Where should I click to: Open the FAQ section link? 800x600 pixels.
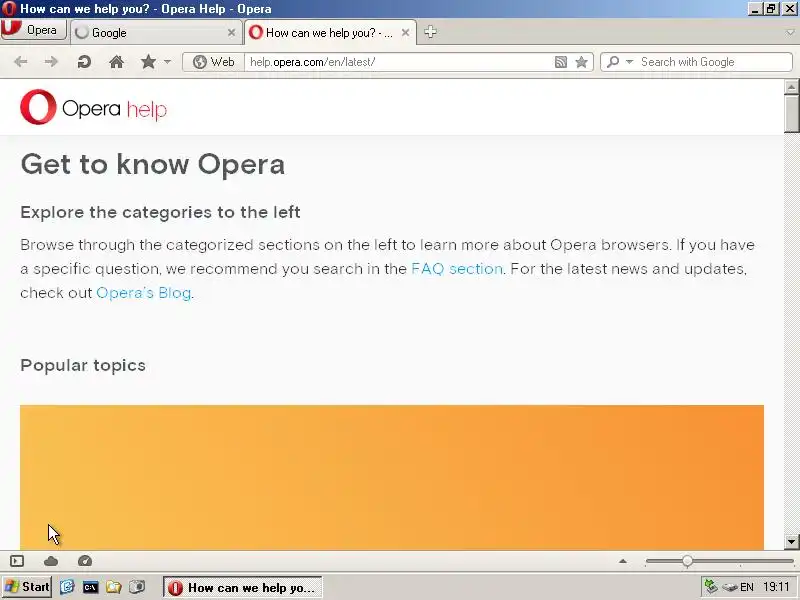(x=457, y=269)
